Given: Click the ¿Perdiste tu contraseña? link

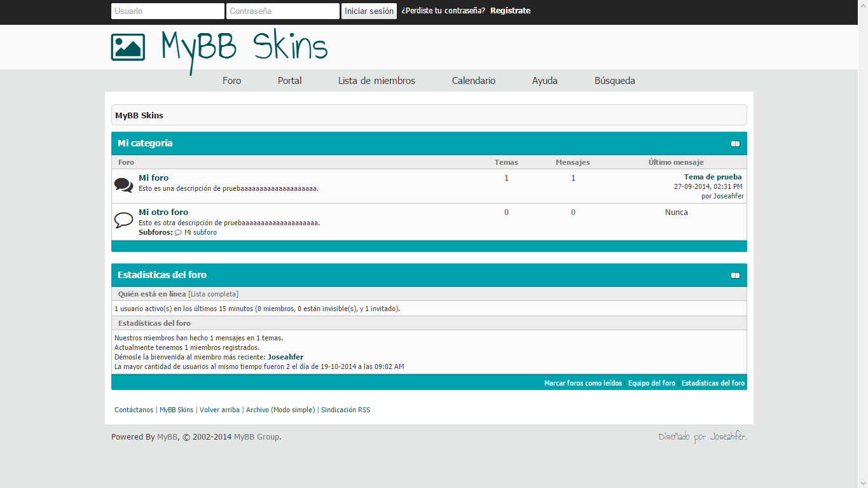Looking at the screenshot, I should coord(443,11).
